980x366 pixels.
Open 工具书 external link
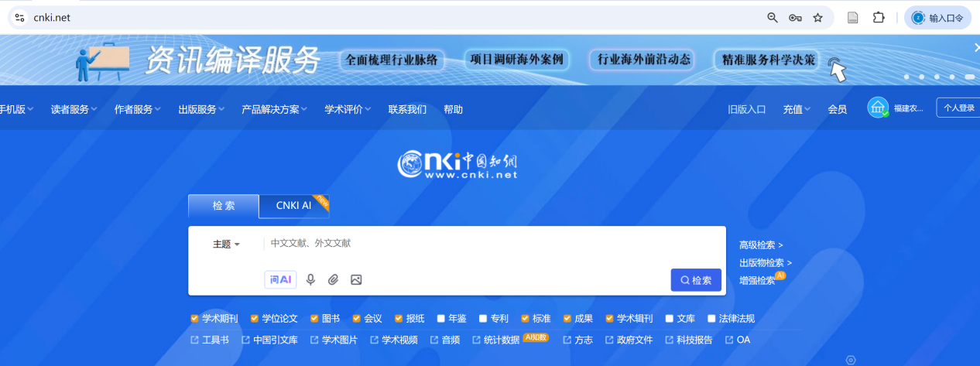click(x=210, y=340)
